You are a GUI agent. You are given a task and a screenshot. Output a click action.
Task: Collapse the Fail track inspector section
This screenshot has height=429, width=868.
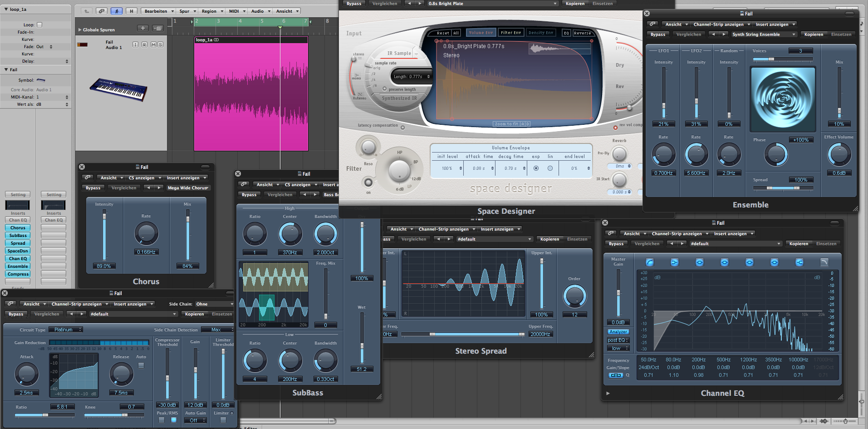point(6,69)
